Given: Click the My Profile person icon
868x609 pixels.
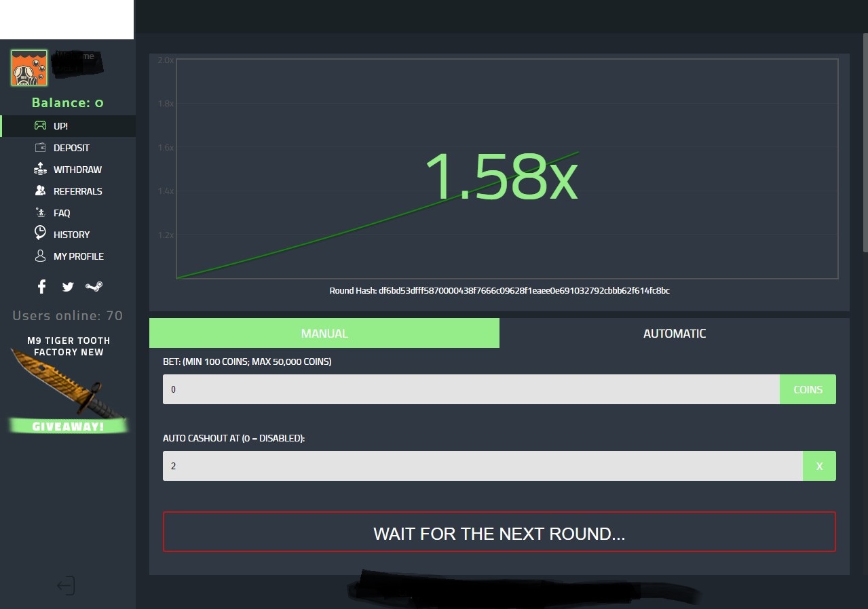Looking at the screenshot, I should (40, 256).
